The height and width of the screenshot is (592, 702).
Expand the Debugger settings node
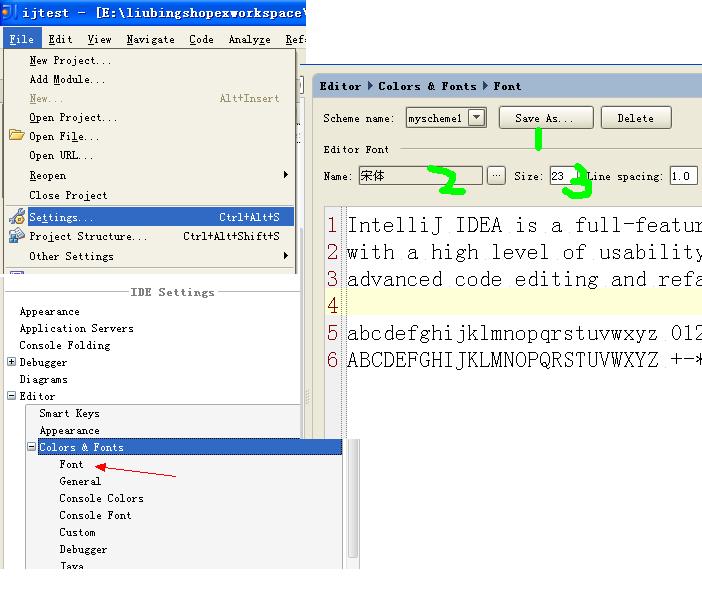point(12,362)
